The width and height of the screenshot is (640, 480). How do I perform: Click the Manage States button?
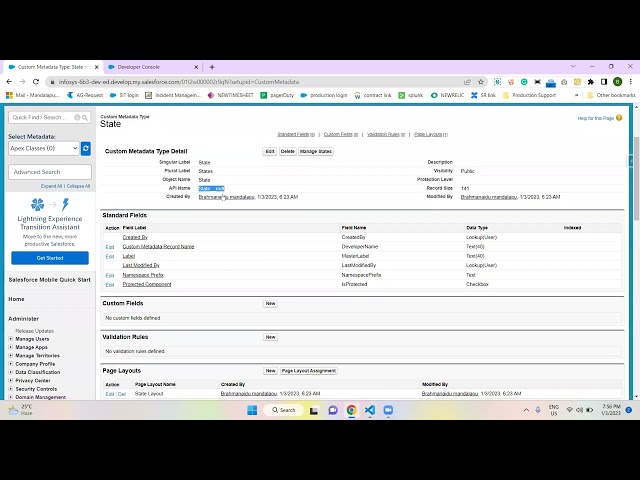coord(316,151)
